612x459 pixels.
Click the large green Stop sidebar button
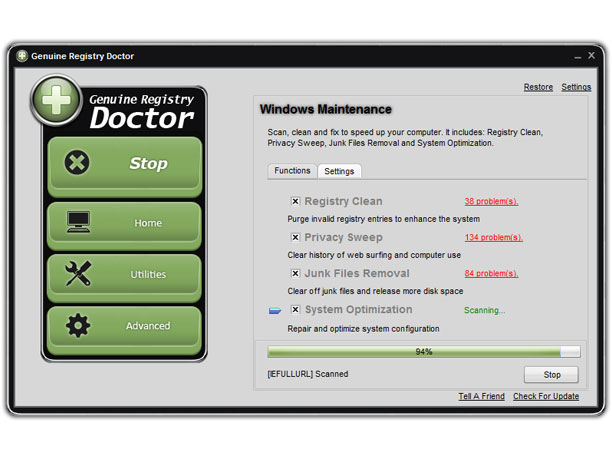(x=125, y=167)
